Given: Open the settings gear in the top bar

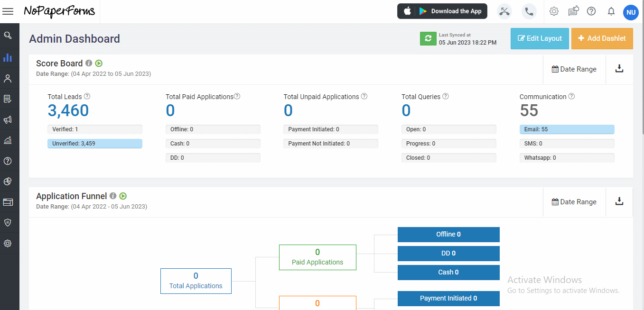Looking at the screenshot, I should (554, 11).
